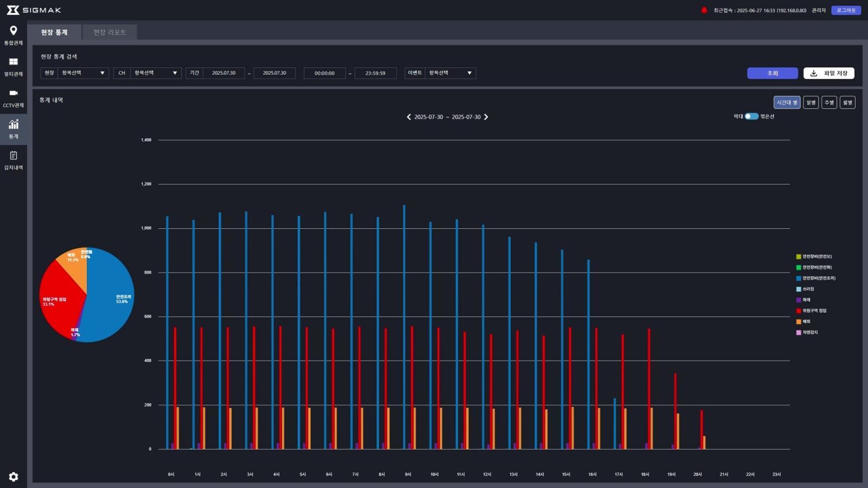
Task: Click the red 위험구역 침입 legend swatch
Action: pyautogui.click(x=799, y=311)
